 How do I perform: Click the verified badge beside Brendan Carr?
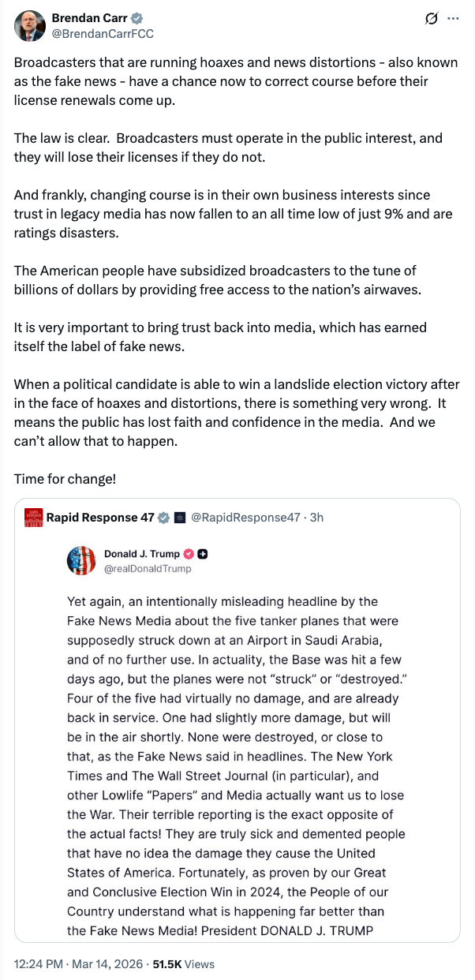click(113, 18)
